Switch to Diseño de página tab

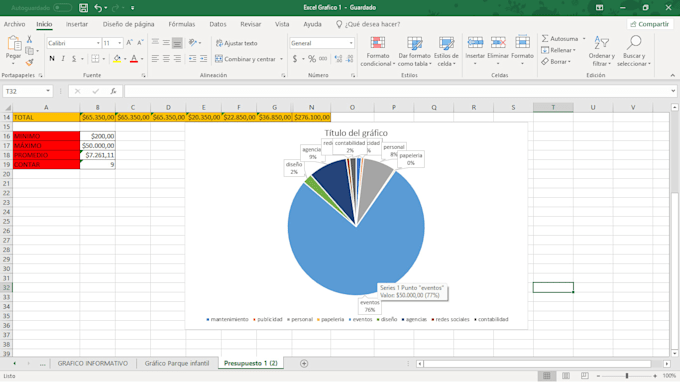pos(128,24)
